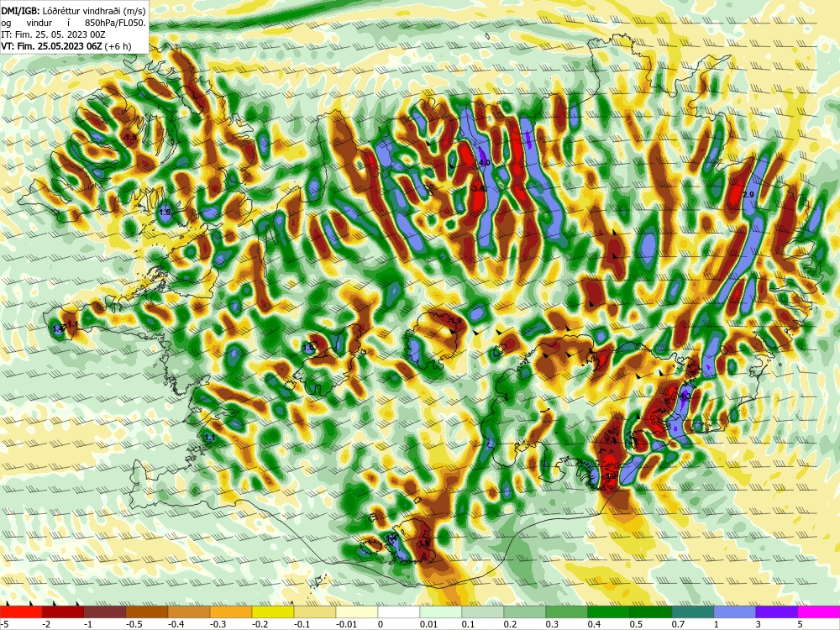Click the periwinkle blue swatch between 1 and 3
The height and width of the screenshot is (630, 840).
734,612
